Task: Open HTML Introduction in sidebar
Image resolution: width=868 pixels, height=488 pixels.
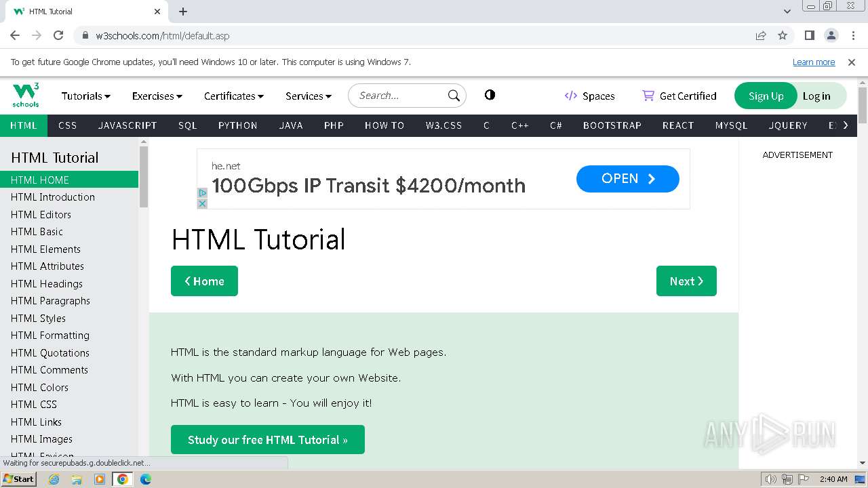Action: pos(69,197)
